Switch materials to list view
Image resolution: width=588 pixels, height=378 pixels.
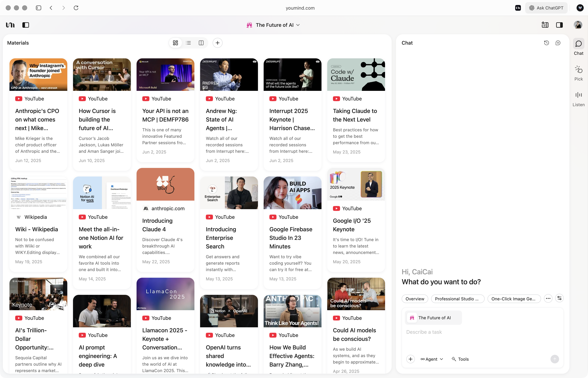pyautogui.click(x=188, y=43)
